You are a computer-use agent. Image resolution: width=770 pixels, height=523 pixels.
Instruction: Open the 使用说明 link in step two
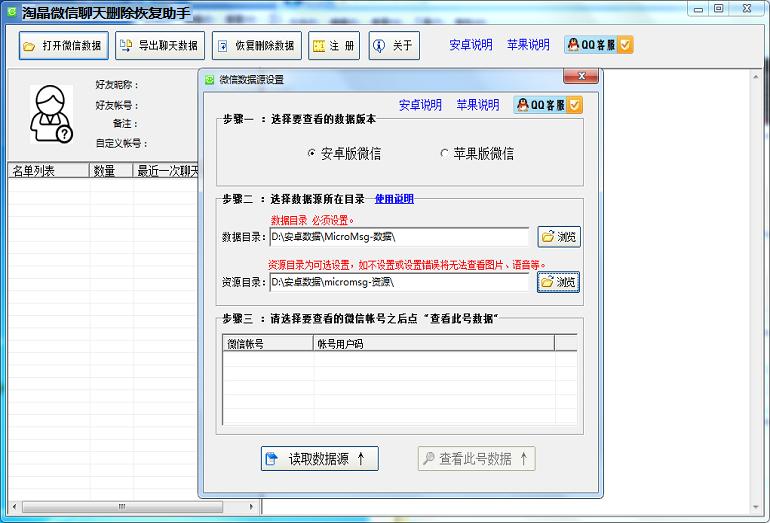coord(393,199)
